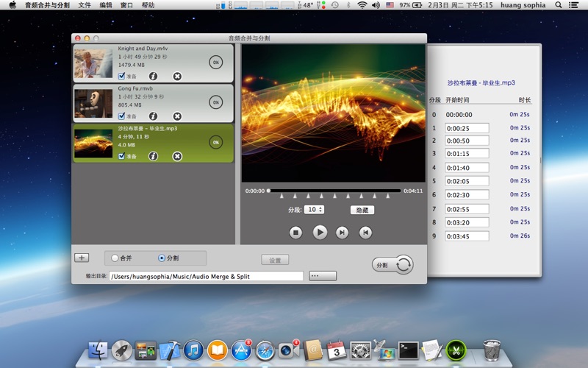
Task: Select the 分割 (split) radio option
Action: click(162, 258)
